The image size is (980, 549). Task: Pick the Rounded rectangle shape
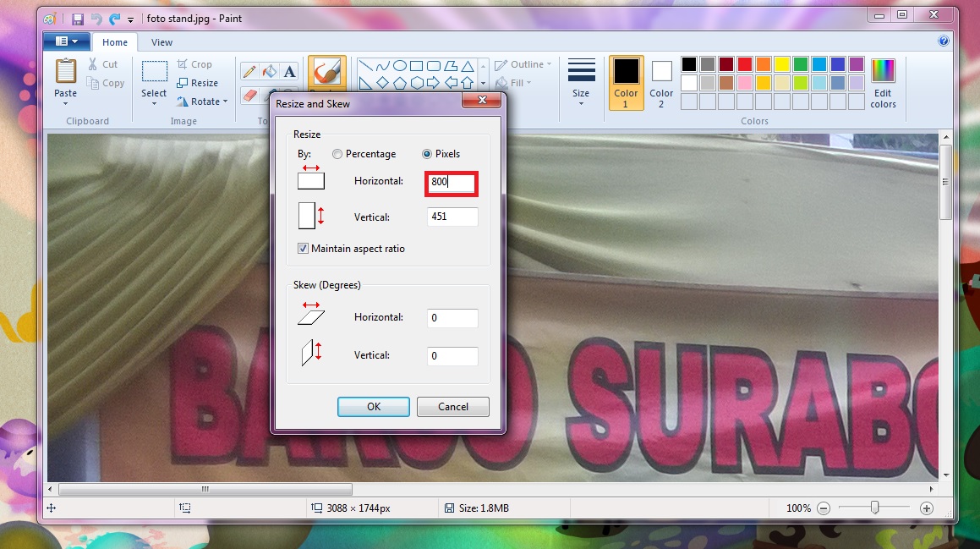click(x=434, y=65)
